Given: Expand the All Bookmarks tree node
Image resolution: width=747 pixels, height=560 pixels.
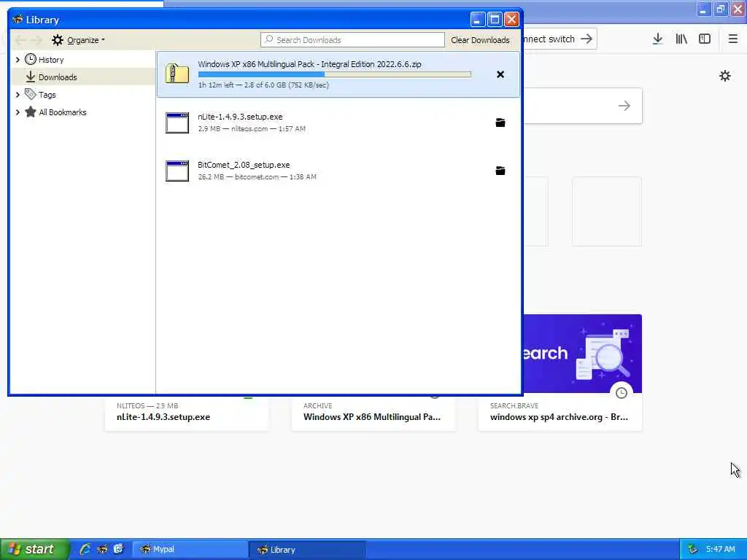Looking at the screenshot, I should 18,112.
